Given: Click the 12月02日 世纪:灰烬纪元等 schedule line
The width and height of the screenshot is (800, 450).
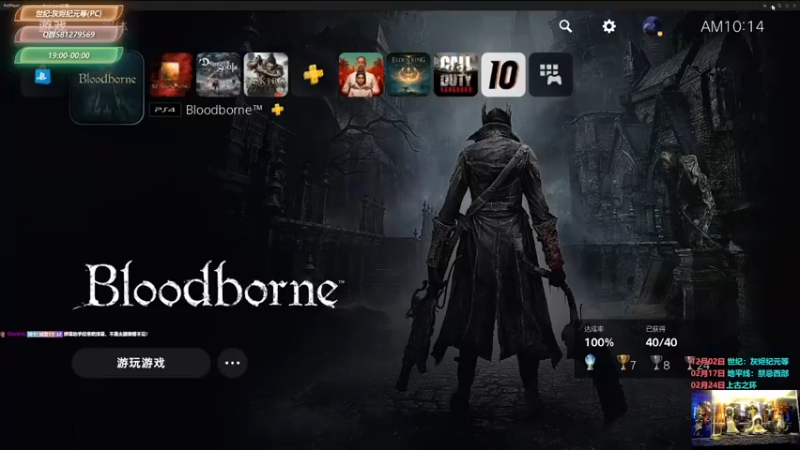Looking at the screenshot, I should tap(739, 362).
